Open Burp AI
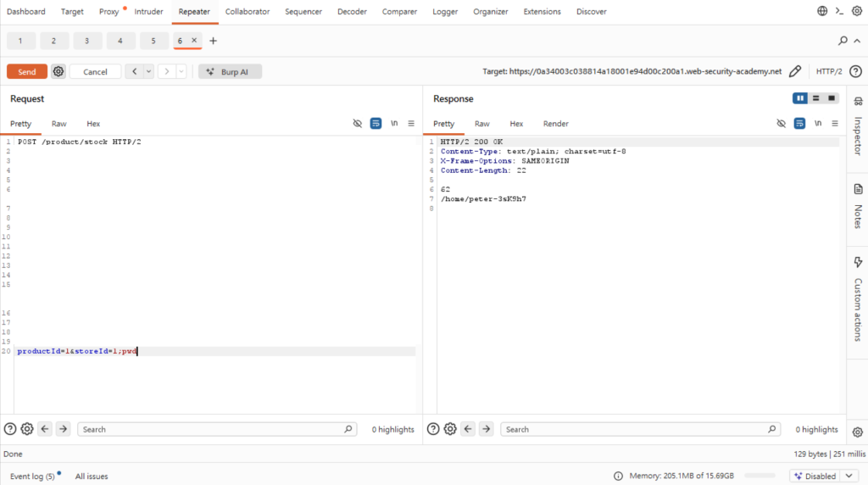 tap(230, 71)
